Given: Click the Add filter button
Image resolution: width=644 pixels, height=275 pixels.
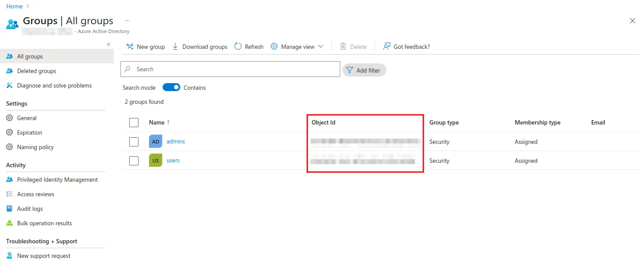Looking at the screenshot, I should pyautogui.click(x=364, y=70).
